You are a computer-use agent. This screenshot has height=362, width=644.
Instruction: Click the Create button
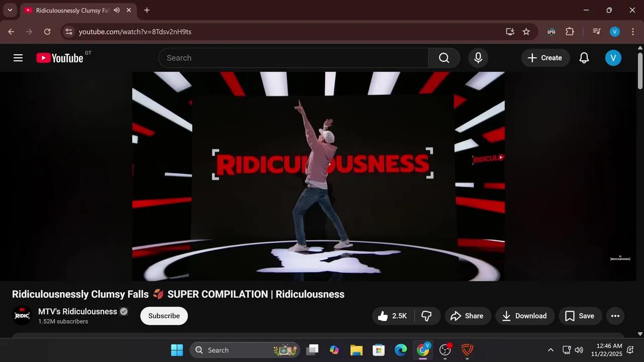pos(545,58)
